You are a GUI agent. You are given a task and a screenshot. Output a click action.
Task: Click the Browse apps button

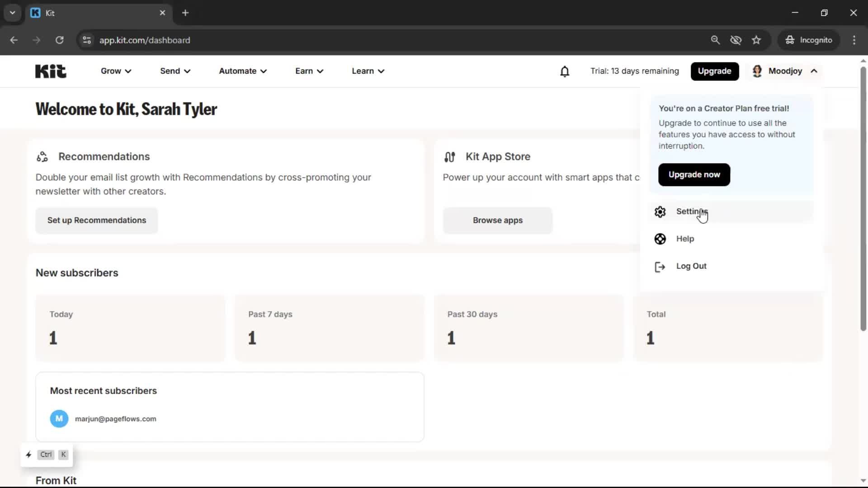(497, 221)
